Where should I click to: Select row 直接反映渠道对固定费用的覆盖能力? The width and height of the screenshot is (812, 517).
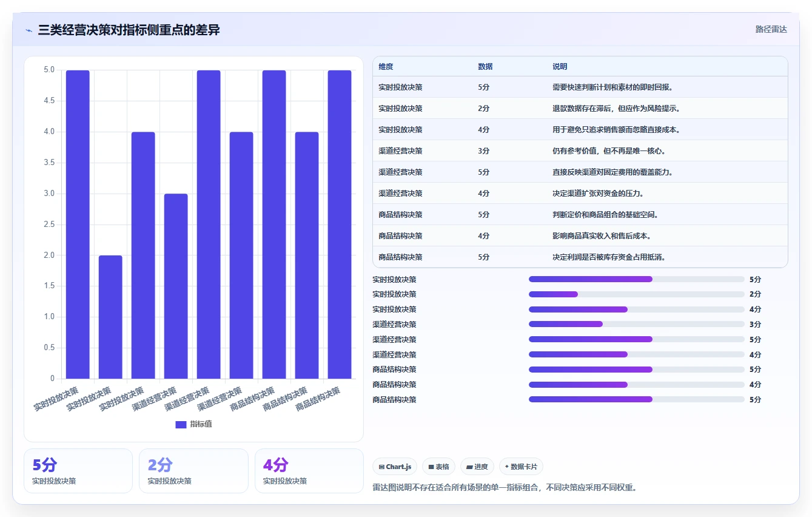(x=580, y=172)
